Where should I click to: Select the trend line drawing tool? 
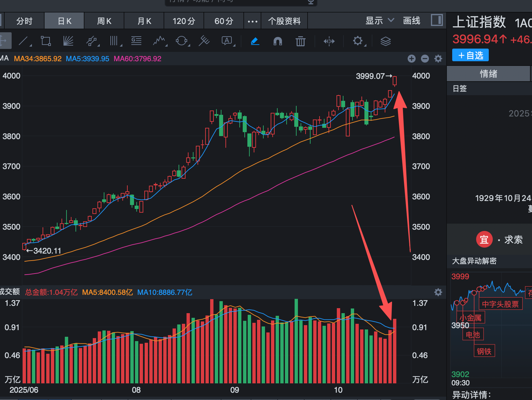click(24, 41)
